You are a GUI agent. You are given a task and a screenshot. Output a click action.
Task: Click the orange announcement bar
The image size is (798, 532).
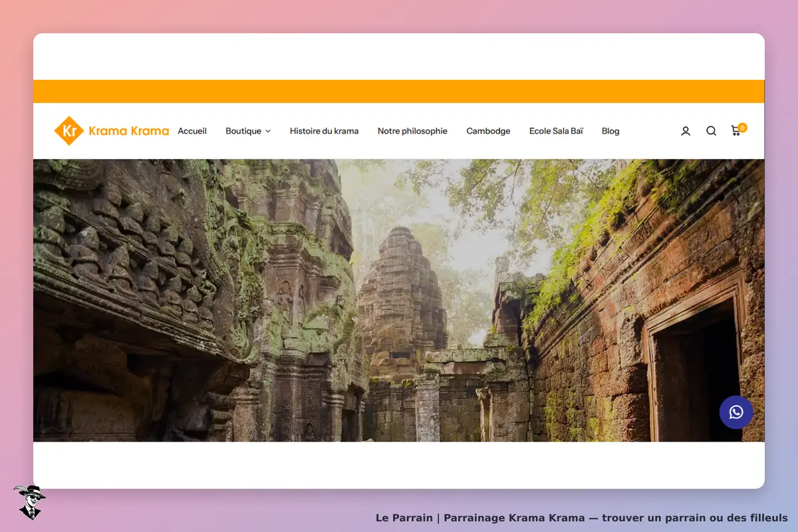coord(399,91)
